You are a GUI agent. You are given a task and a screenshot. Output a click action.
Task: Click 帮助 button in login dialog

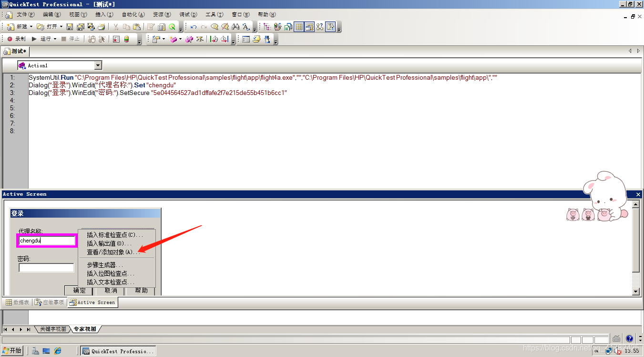[141, 291]
